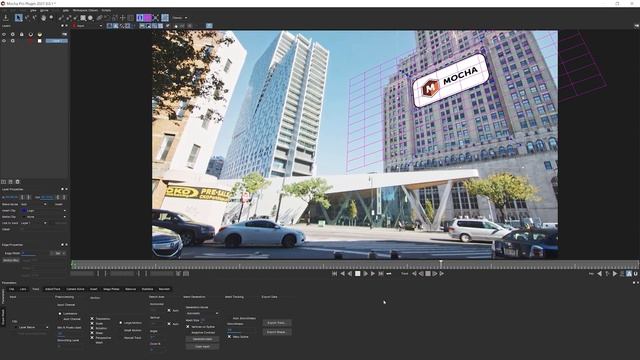
Task: Uncheck the Shear motion checkbox
Action: pyautogui.click(x=92, y=333)
